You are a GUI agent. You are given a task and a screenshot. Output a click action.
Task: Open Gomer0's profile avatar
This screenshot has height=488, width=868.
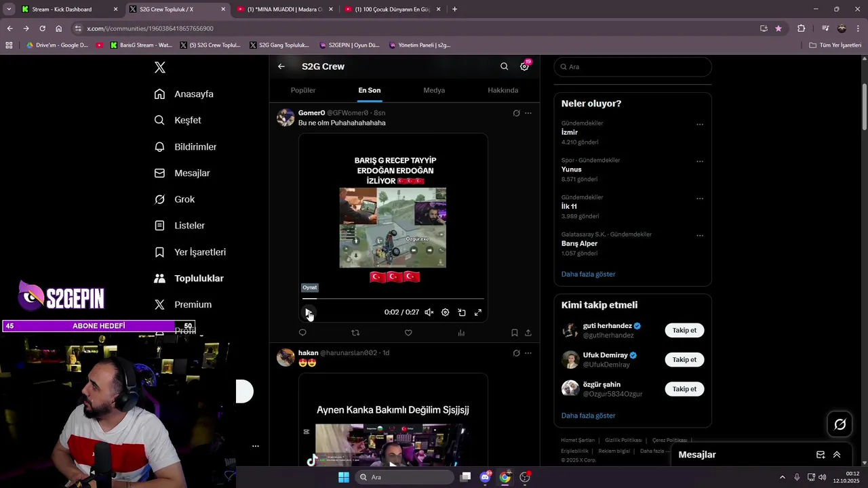(x=285, y=117)
